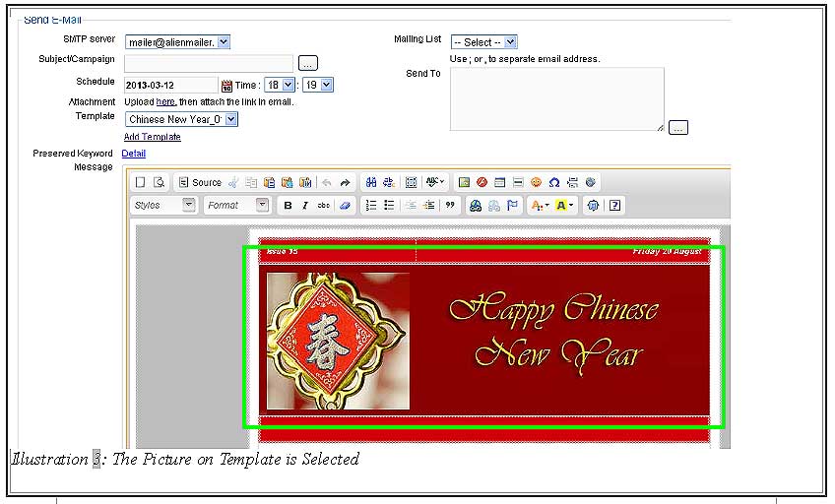Click the Special Character omega icon
Image resolution: width=835 pixels, height=504 pixels.
(554, 182)
